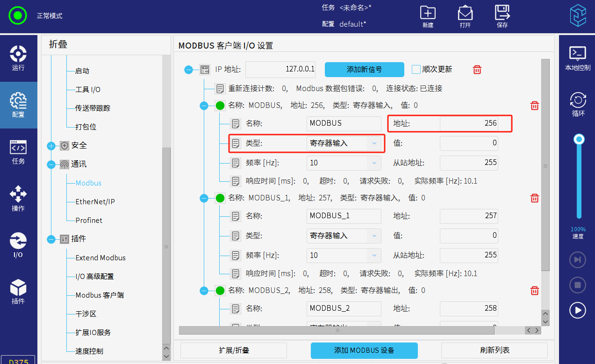Open the I/O sidebar tab
The height and width of the screenshot is (364, 595).
pos(18,245)
